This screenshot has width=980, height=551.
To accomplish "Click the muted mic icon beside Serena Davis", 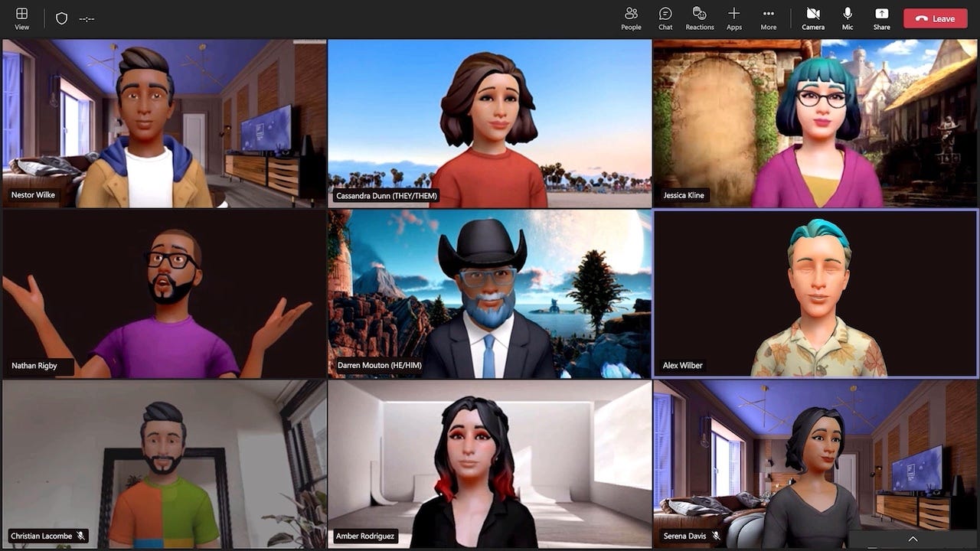I will tap(716, 536).
